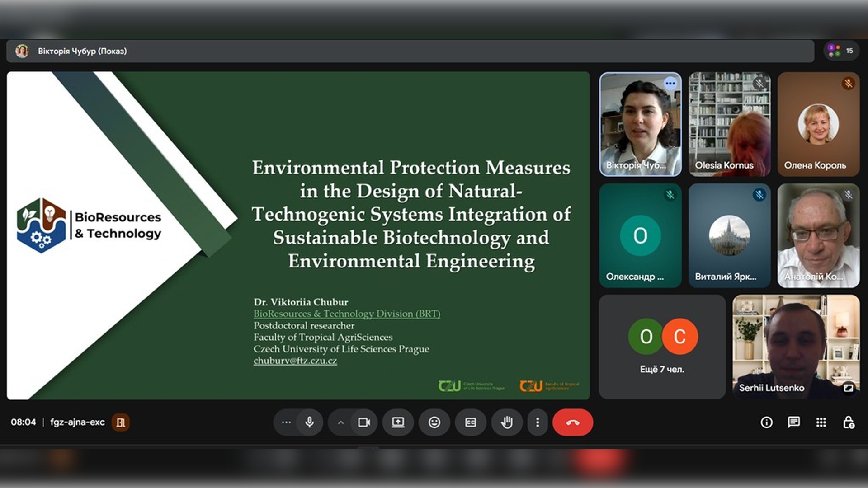Open the emoji reactions icon

click(434, 422)
